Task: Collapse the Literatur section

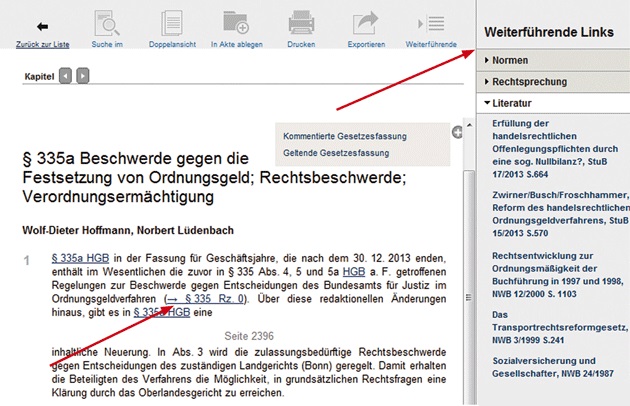Action: click(x=511, y=103)
